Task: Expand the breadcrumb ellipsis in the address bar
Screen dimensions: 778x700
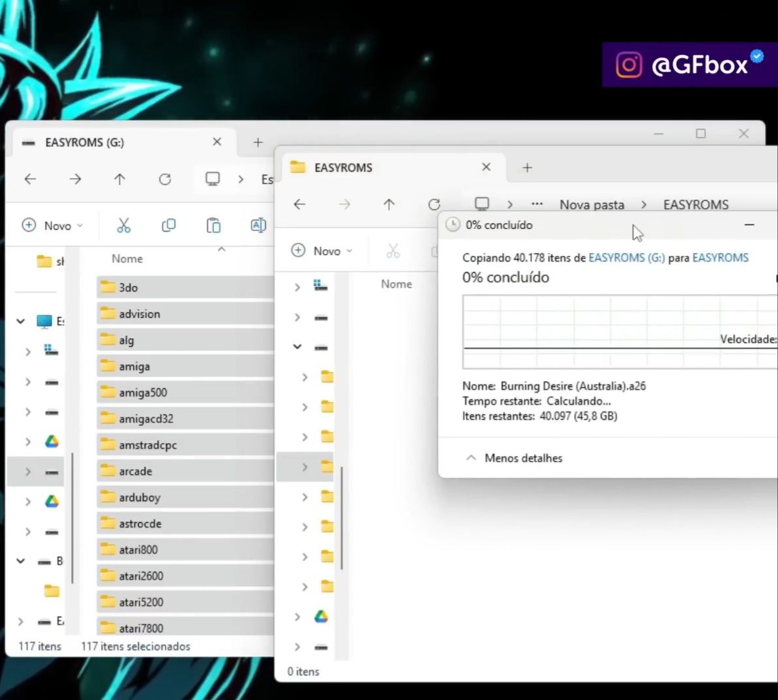Action: [x=537, y=204]
